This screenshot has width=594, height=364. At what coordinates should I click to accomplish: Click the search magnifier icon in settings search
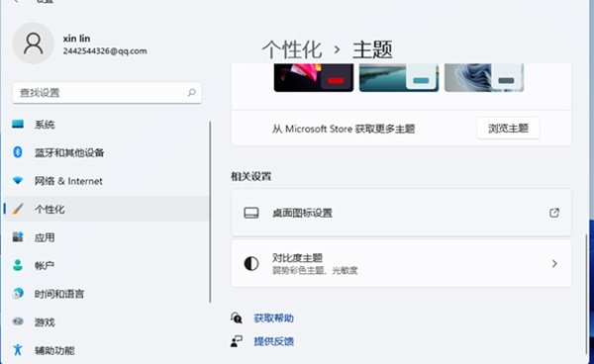(192, 92)
